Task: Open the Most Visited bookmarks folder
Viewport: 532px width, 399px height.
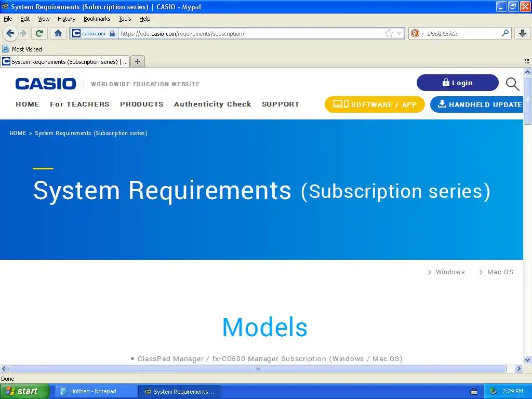Action: coord(22,49)
